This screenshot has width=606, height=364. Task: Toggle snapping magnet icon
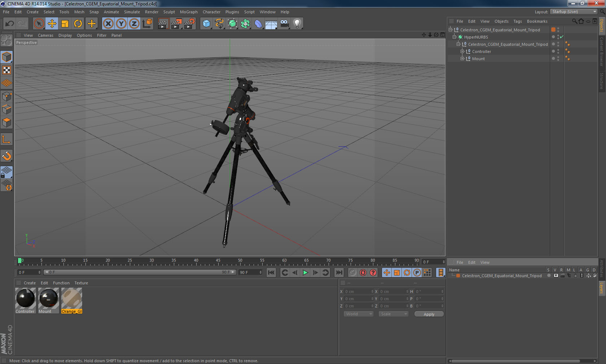pos(6,156)
